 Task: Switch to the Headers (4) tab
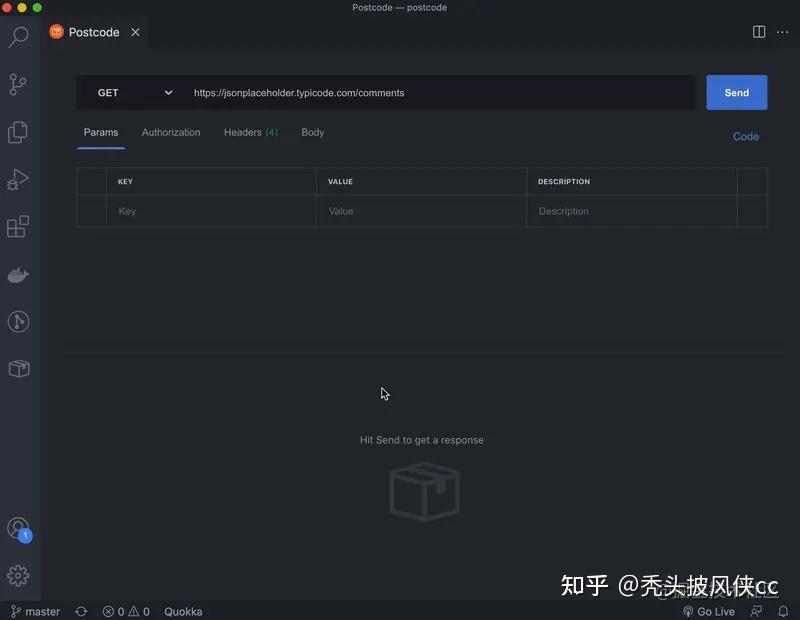pos(251,133)
